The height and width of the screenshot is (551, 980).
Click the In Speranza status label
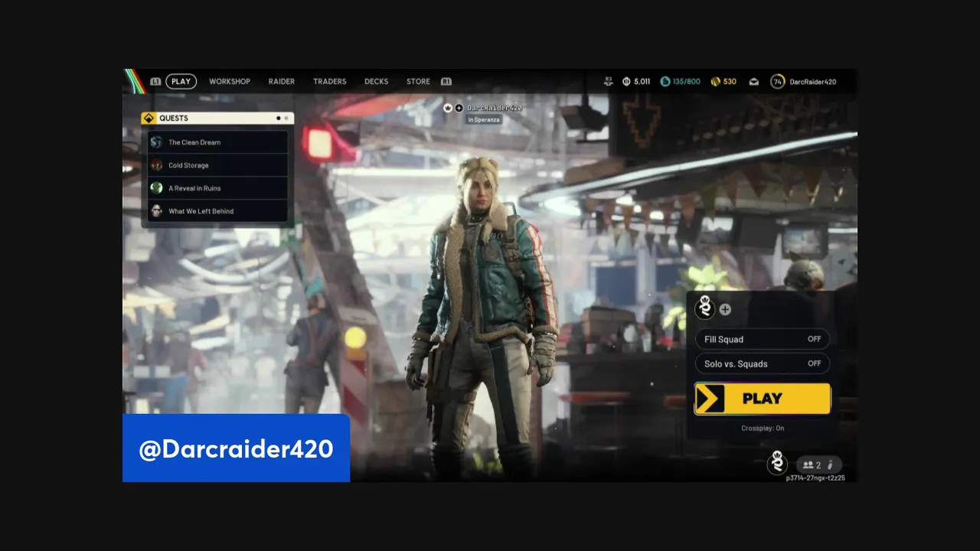tap(484, 120)
